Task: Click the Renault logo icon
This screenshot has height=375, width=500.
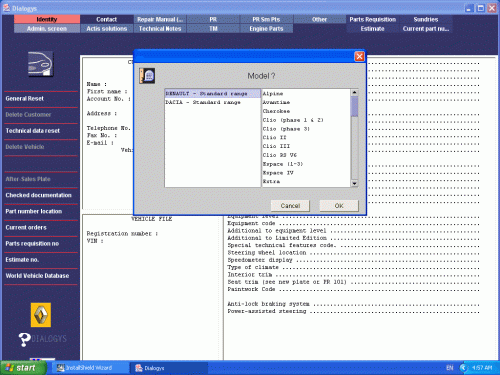Action: tap(41, 315)
